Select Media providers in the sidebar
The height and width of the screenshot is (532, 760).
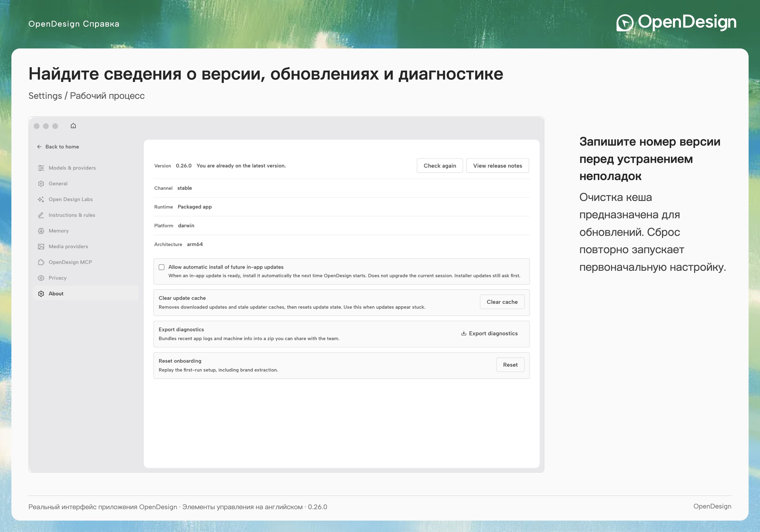pos(86,247)
